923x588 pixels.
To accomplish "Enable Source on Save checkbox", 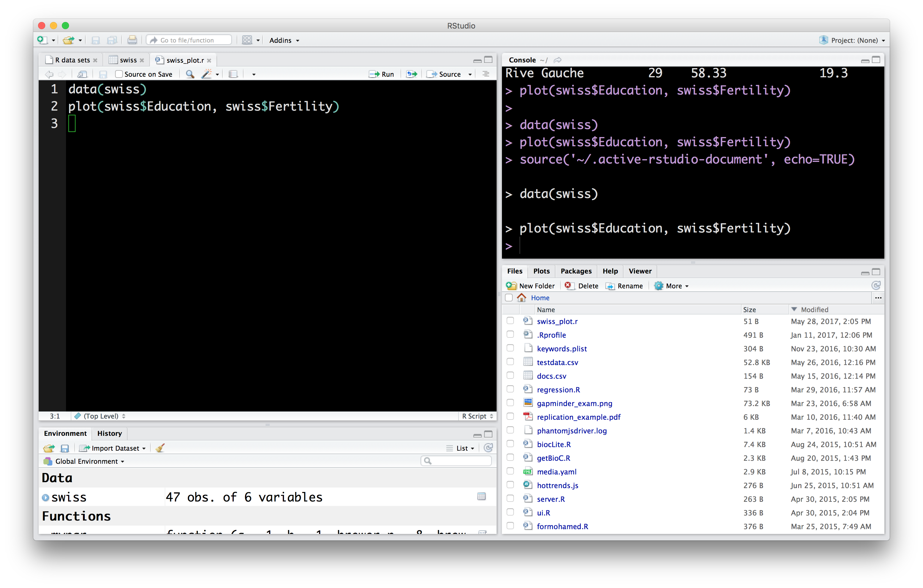I will 119,74.
